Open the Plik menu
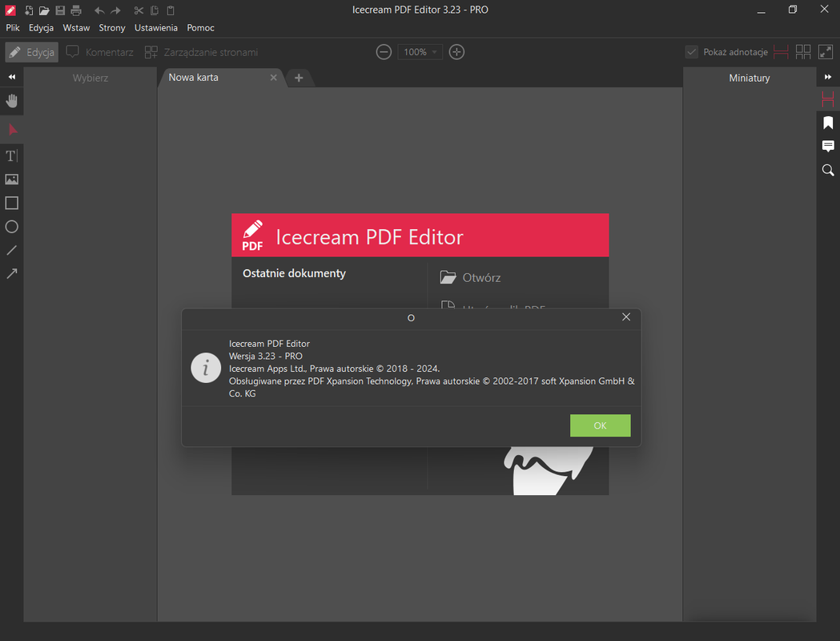The height and width of the screenshot is (641, 840). (x=13, y=28)
